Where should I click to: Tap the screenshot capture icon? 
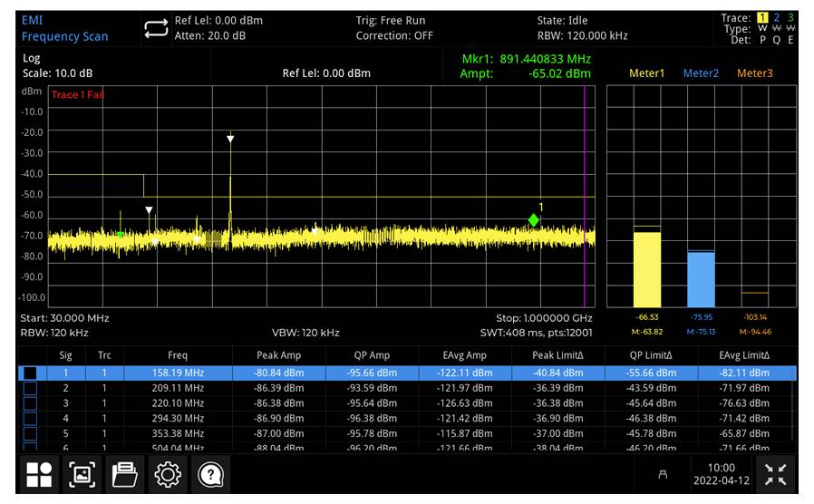[82, 475]
